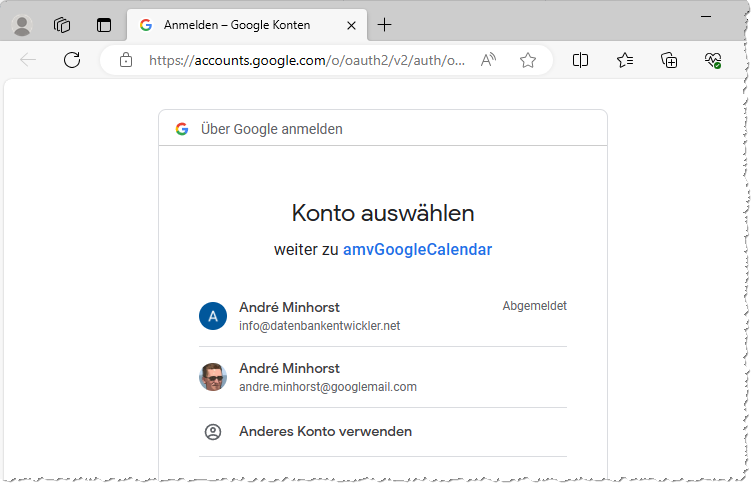
Task: Select Anderes Konto verwenden
Action: point(383,432)
